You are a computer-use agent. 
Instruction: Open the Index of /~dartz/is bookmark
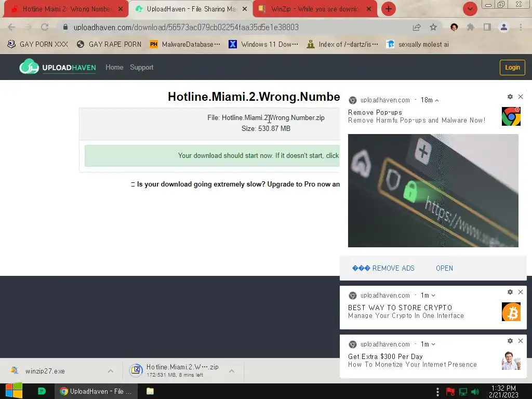point(342,44)
